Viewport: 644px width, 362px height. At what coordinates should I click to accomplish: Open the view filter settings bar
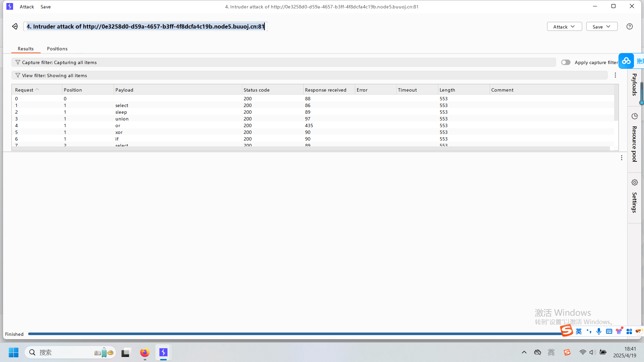coord(309,75)
